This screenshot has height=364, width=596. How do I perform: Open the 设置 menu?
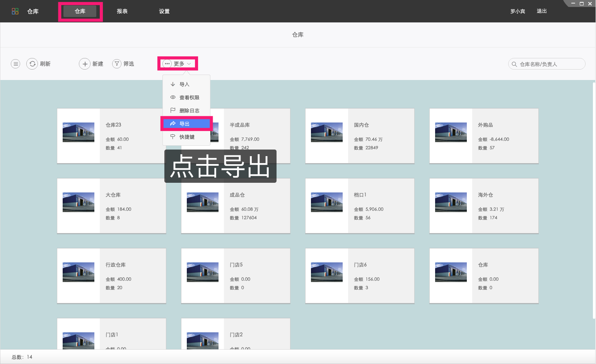(x=164, y=11)
